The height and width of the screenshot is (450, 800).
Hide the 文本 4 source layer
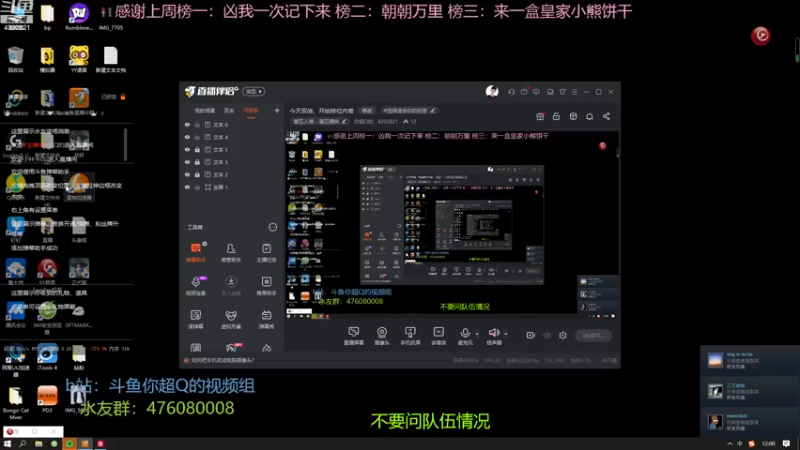point(187,137)
